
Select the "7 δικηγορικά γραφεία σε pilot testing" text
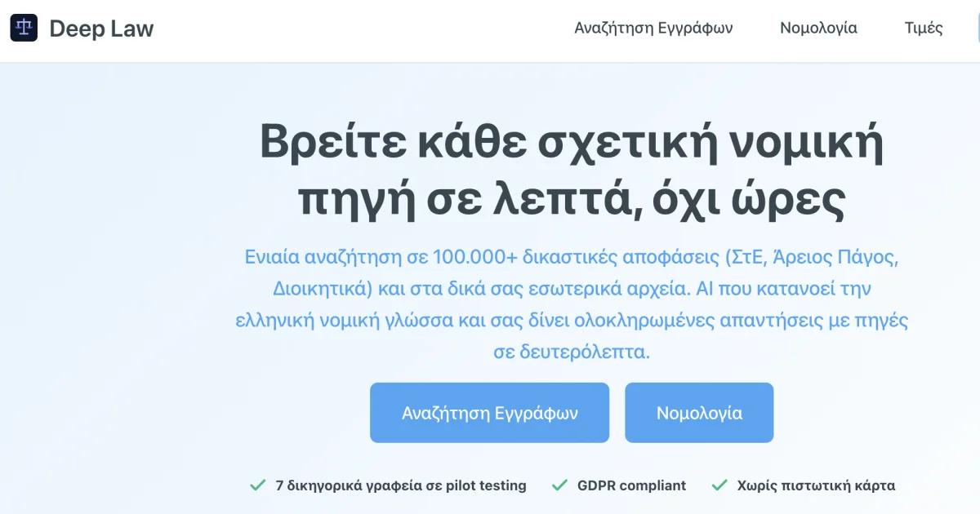coord(401,485)
